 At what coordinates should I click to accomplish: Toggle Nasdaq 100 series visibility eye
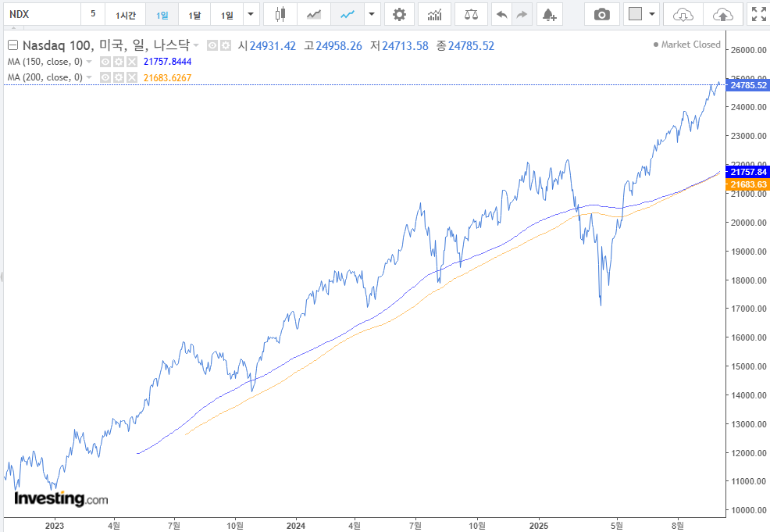[212, 45]
